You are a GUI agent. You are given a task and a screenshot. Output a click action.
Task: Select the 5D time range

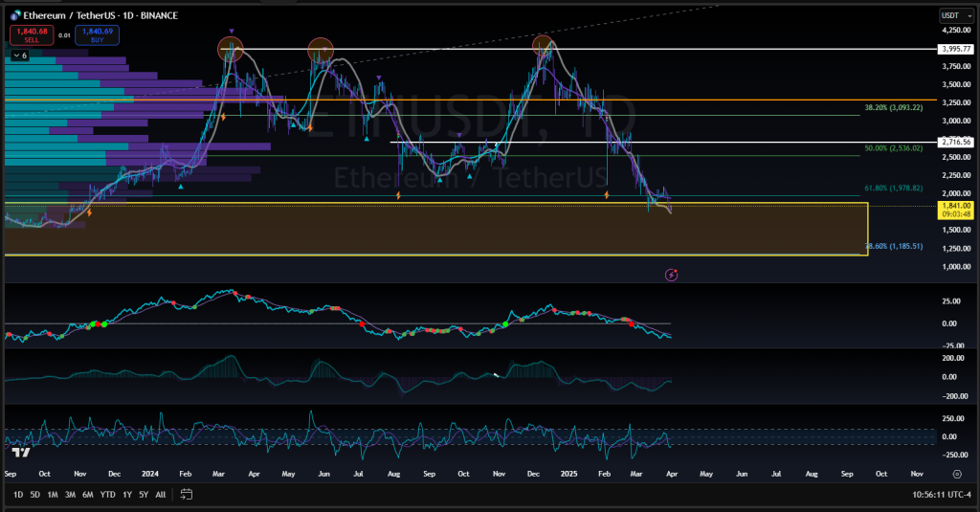pos(35,495)
